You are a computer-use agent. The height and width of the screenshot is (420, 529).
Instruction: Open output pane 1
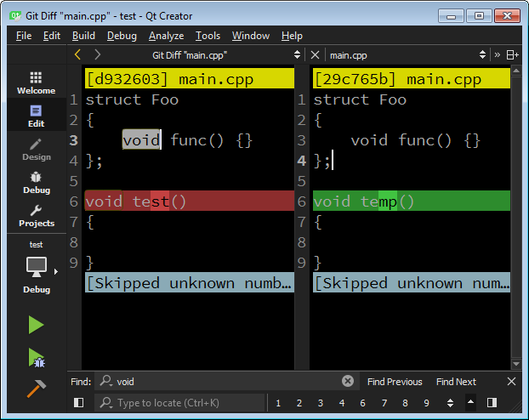278,403
